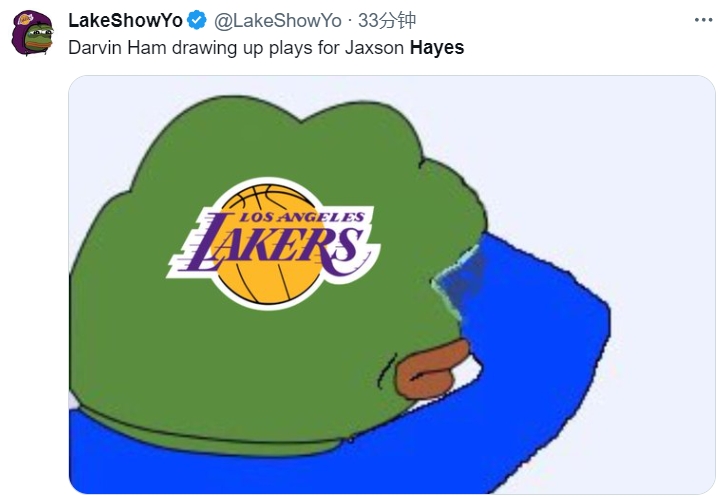Open the @LakeShowYo handle link
Screen dimensions: 726x503
pyautogui.click(x=277, y=20)
